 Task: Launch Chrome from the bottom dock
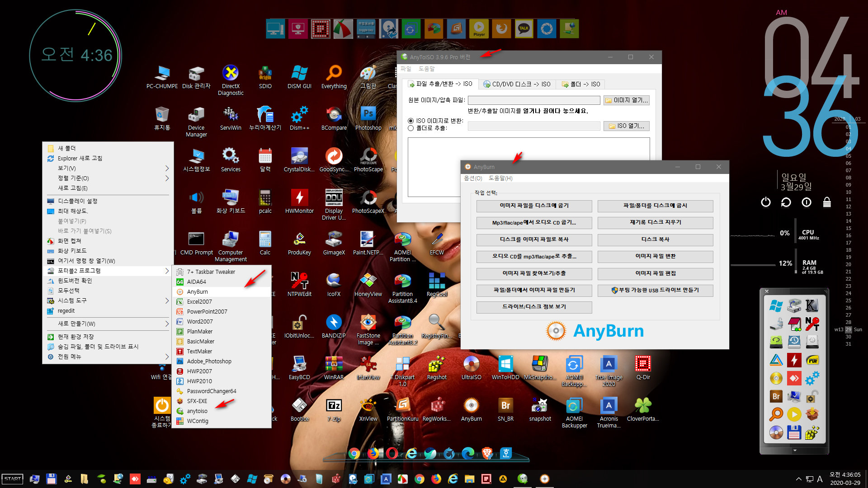pos(354,453)
